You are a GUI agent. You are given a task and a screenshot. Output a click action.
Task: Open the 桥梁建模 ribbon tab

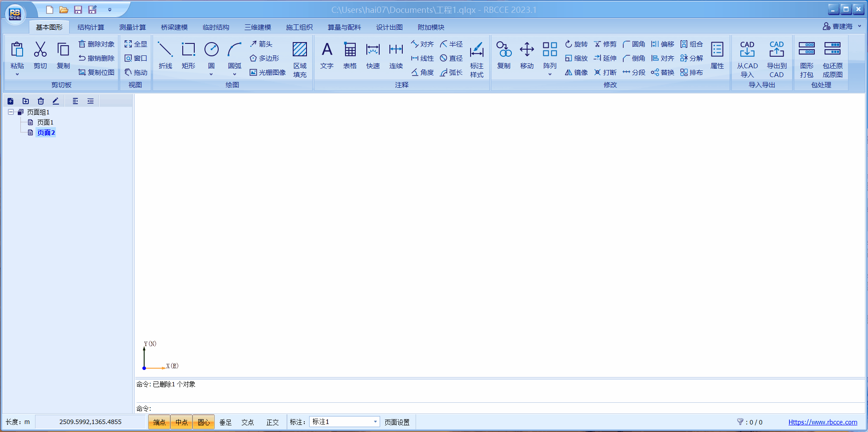pos(174,27)
